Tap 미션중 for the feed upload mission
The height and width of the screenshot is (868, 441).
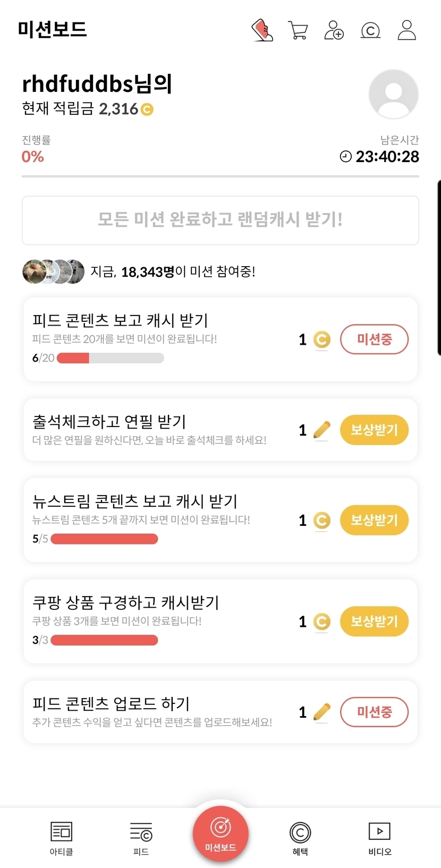(374, 712)
